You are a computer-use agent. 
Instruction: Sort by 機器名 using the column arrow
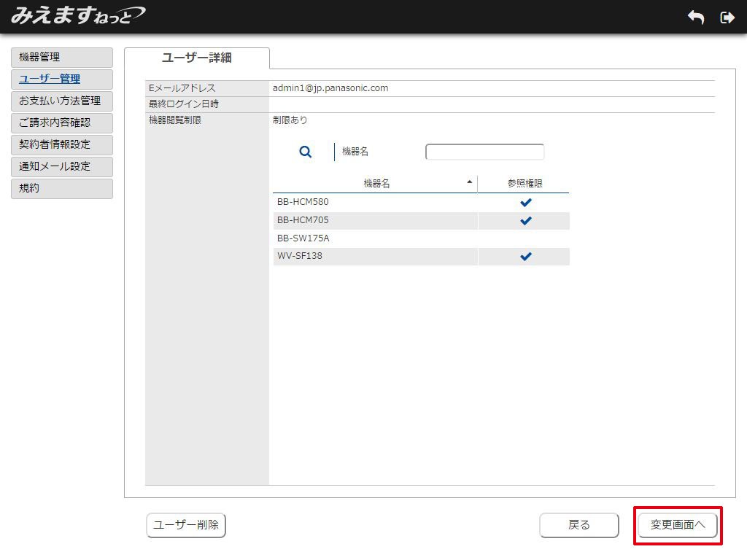(469, 182)
